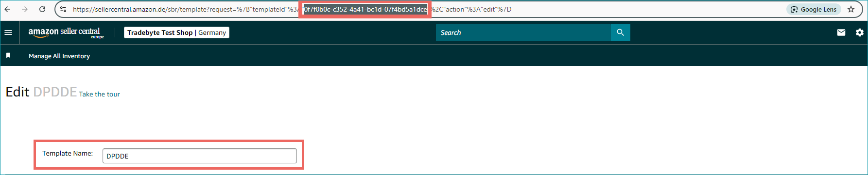Click the browser forward arrow
The width and height of the screenshot is (868, 175).
25,9
